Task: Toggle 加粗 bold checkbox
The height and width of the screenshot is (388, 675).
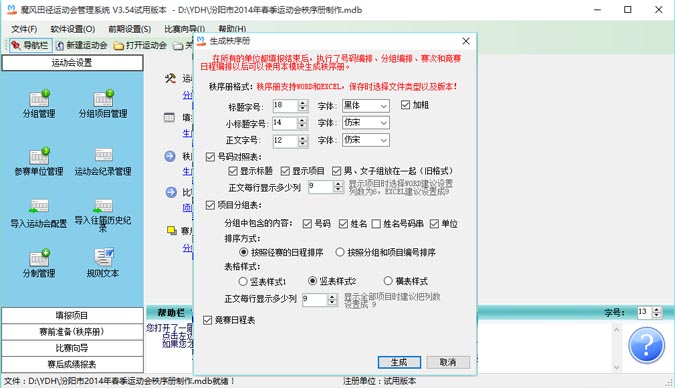Action: click(415, 105)
